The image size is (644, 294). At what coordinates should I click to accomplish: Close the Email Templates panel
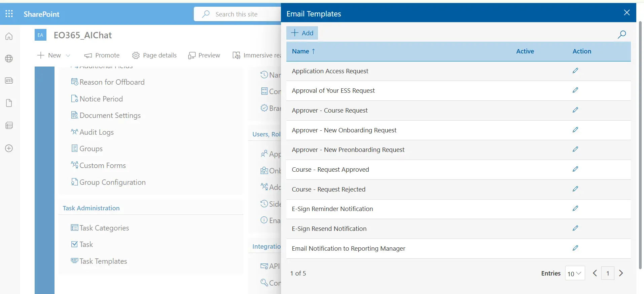tap(627, 13)
